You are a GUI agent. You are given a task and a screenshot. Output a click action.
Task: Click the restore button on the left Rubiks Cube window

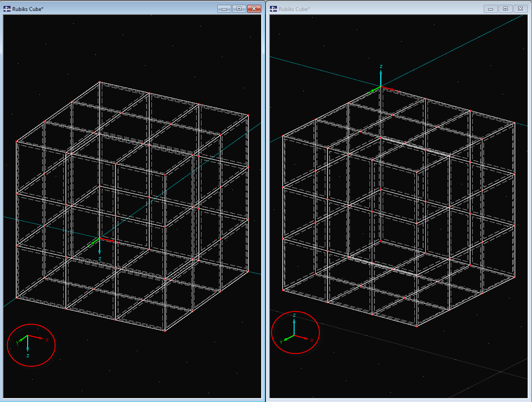pyautogui.click(x=239, y=8)
